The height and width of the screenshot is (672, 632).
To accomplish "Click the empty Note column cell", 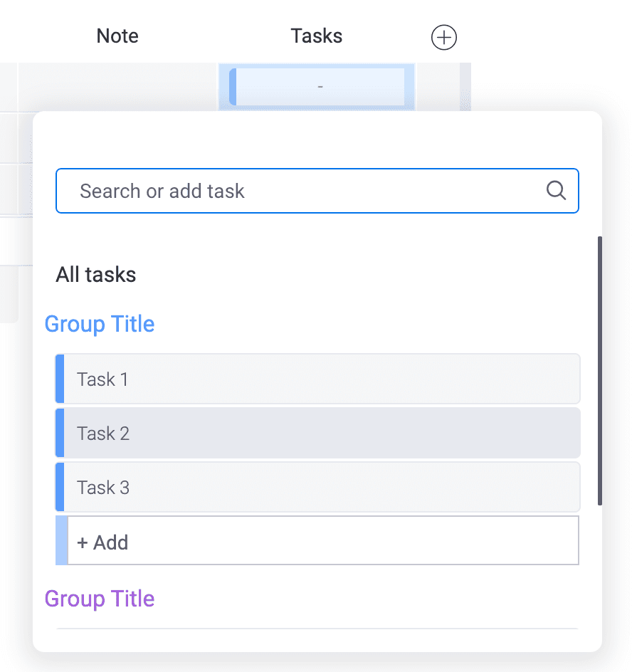I will [x=118, y=87].
